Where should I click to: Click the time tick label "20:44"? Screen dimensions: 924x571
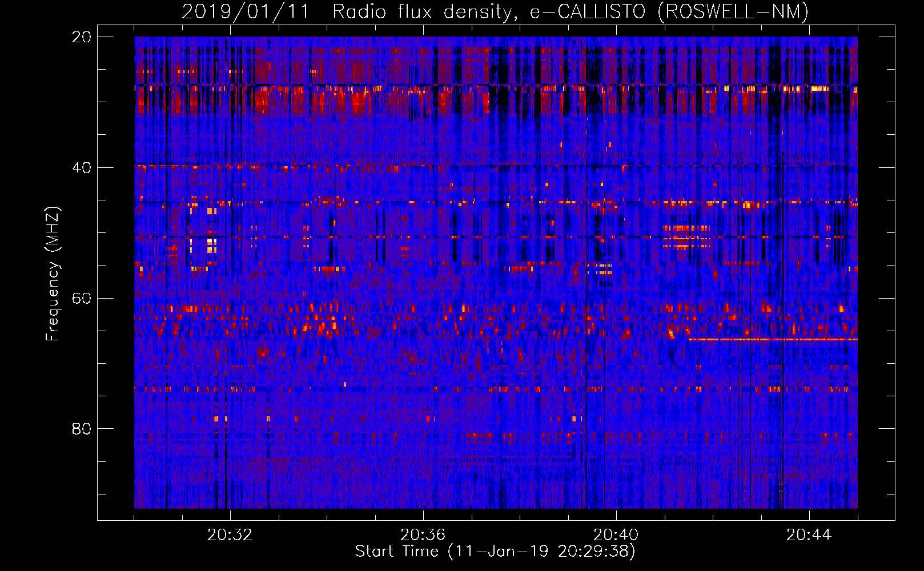pos(809,535)
